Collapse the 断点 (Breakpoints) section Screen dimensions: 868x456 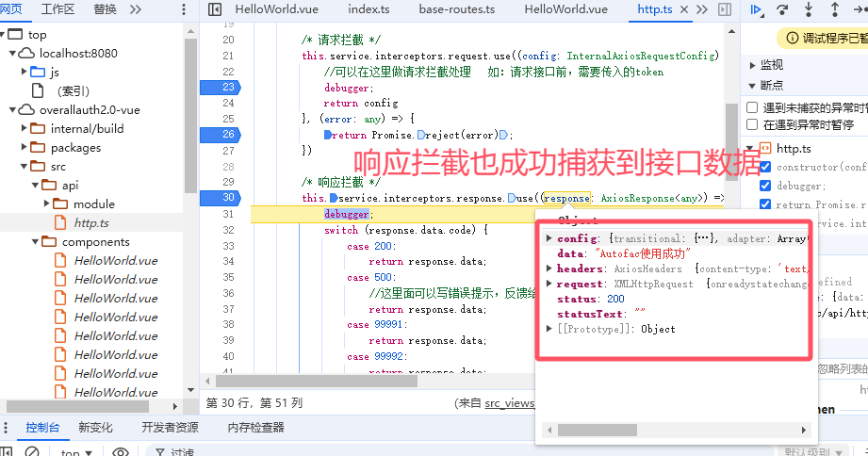click(753, 85)
